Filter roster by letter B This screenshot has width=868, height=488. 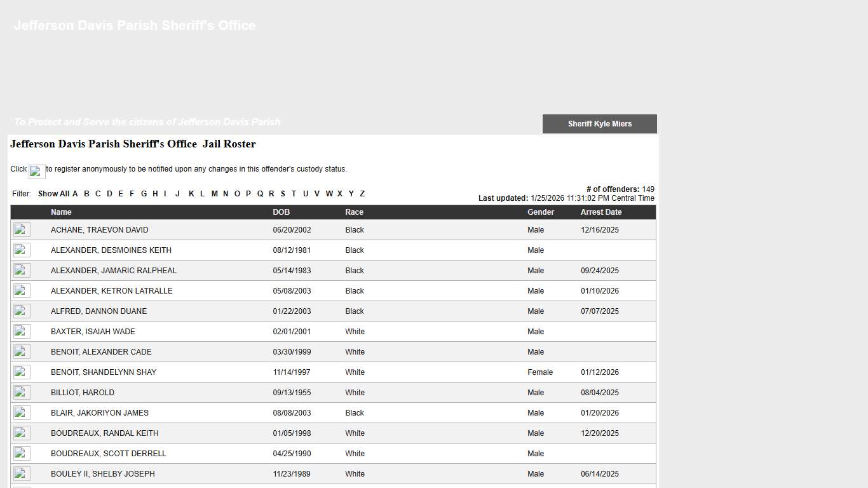[86, 194]
